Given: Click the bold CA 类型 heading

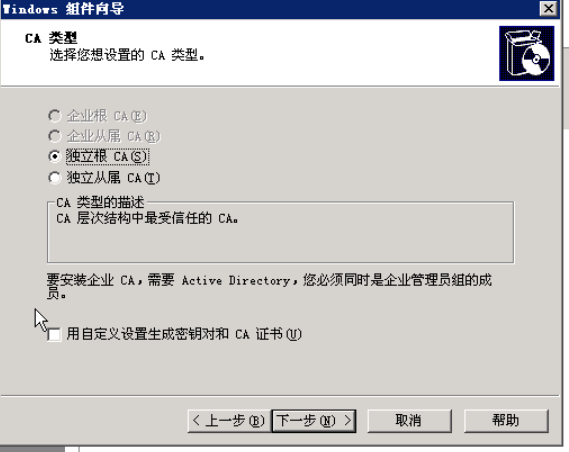Looking at the screenshot, I should 51,38.
